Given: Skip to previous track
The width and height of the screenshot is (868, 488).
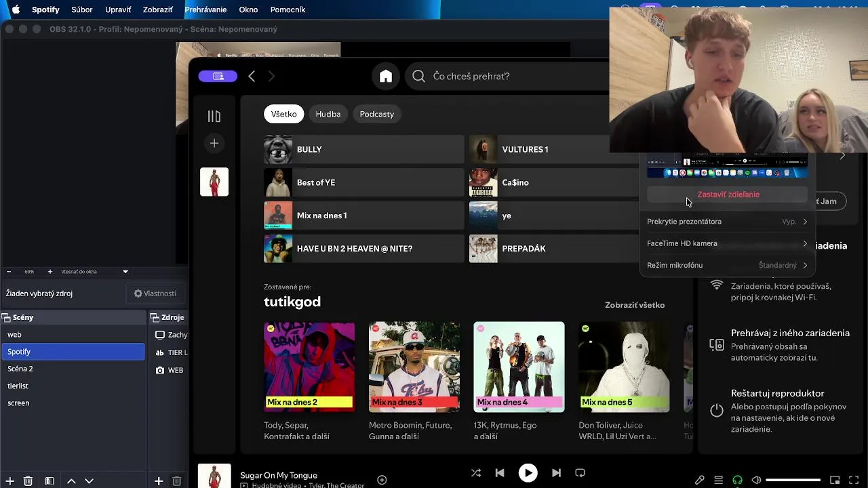Looking at the screenshot, I should pyautogui.click(x=500, y=473).
